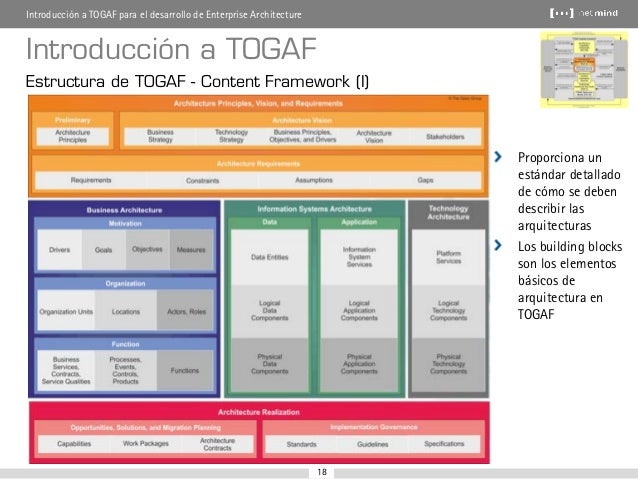Click 'Logical Application Components' block
This screenshot has height=479, width=638.
pyautogui.click(x=359, y=311)
